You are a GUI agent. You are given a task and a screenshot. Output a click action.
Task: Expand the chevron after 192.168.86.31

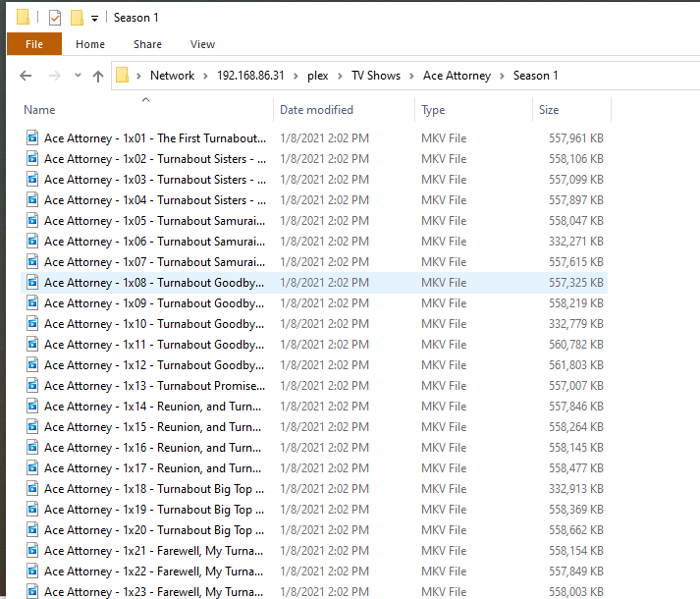click(x=296, y=76)
